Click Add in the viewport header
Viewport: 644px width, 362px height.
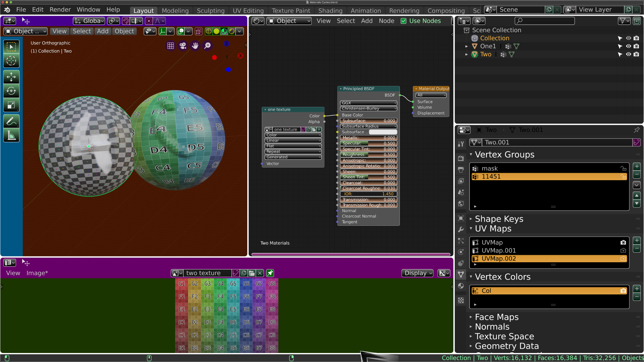point(102,31)
